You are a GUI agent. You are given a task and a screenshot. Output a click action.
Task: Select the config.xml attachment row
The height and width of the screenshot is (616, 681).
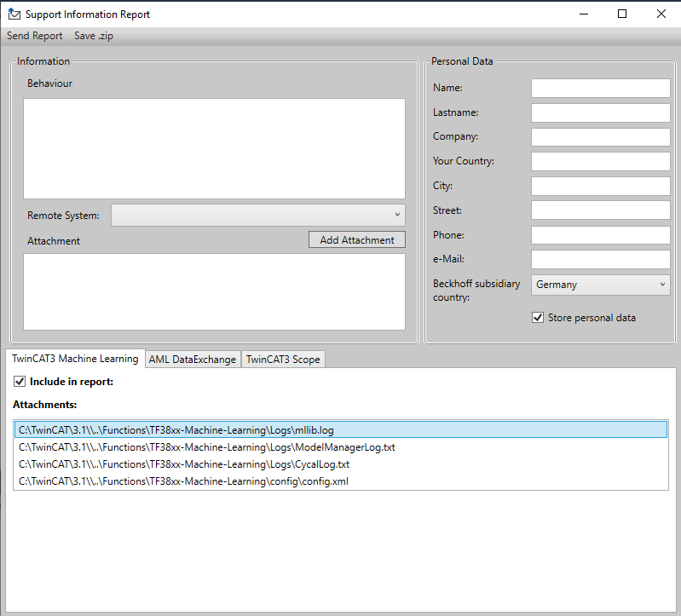341,481
